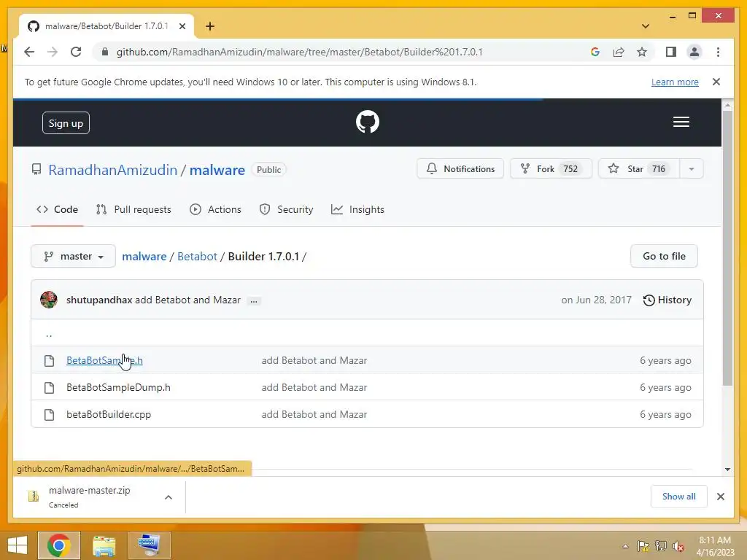Screen dimensions: 747x560
Task: Open the master branch dropdown
Action: point(74,256)
